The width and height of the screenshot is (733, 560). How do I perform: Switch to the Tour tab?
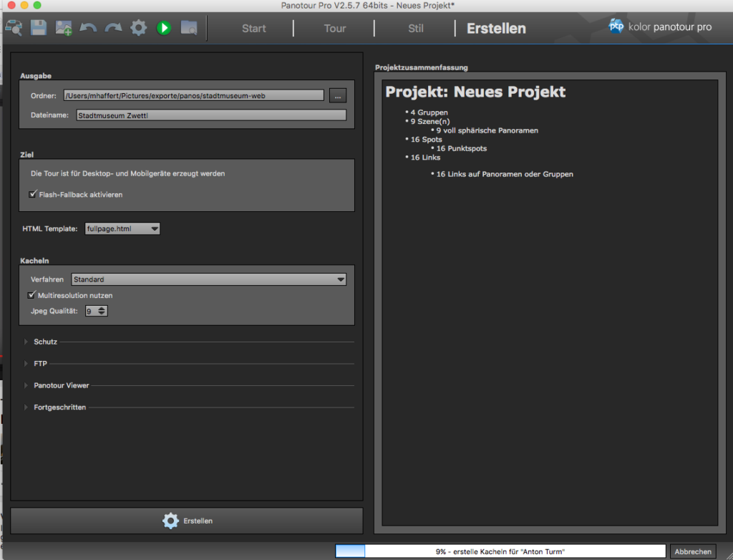coord(334,29)
